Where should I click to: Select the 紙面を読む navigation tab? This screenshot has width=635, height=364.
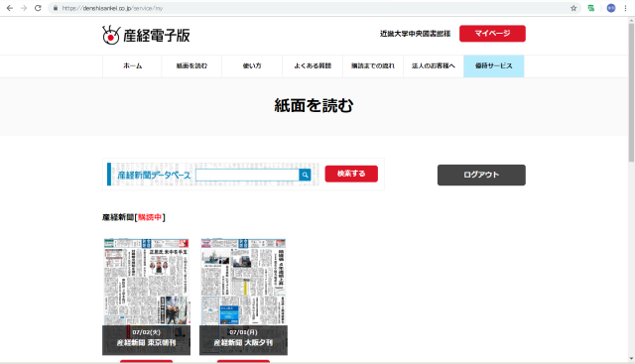191,66
